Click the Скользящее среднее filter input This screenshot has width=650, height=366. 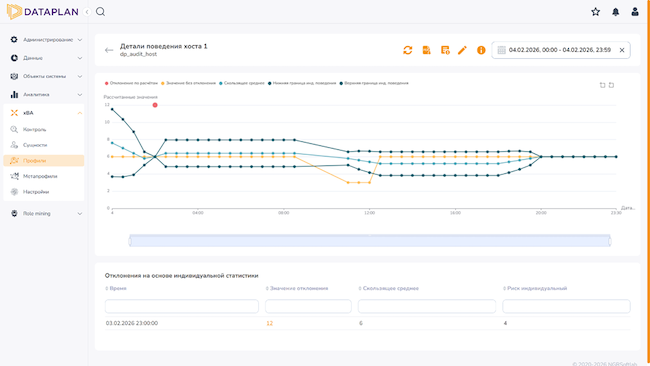tap(427, 306)
